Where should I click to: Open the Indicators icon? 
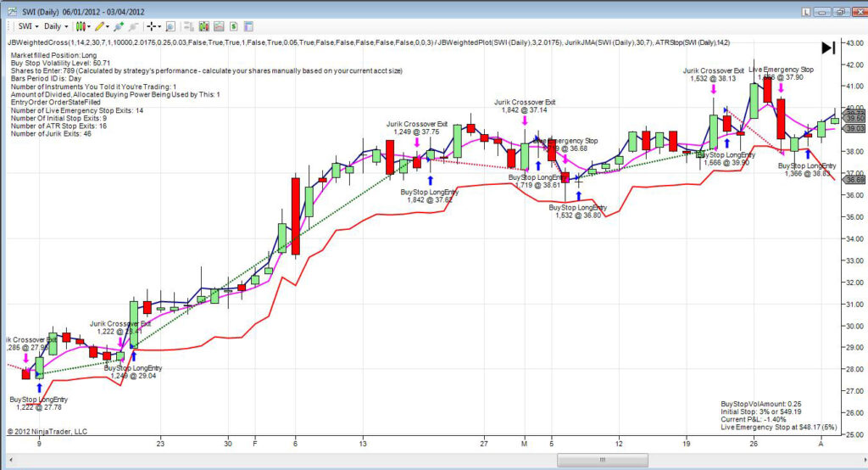point(219,26)
